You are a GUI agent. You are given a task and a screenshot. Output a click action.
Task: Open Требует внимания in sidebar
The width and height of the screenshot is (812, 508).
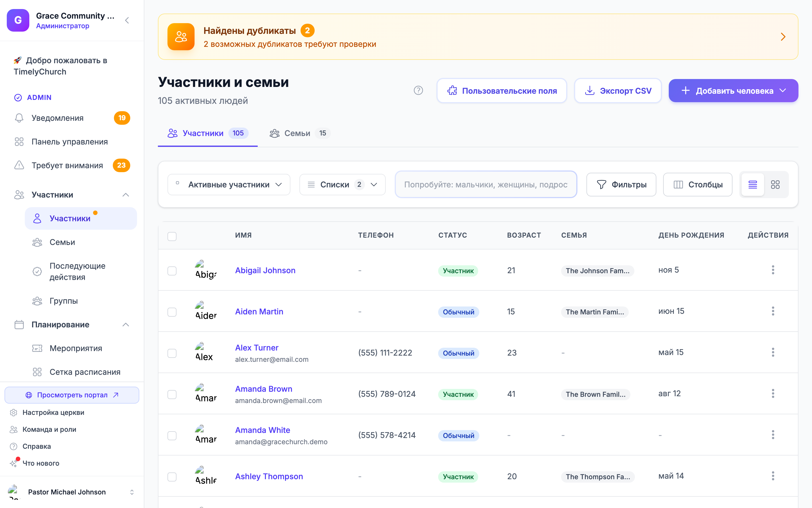[72, 165]
